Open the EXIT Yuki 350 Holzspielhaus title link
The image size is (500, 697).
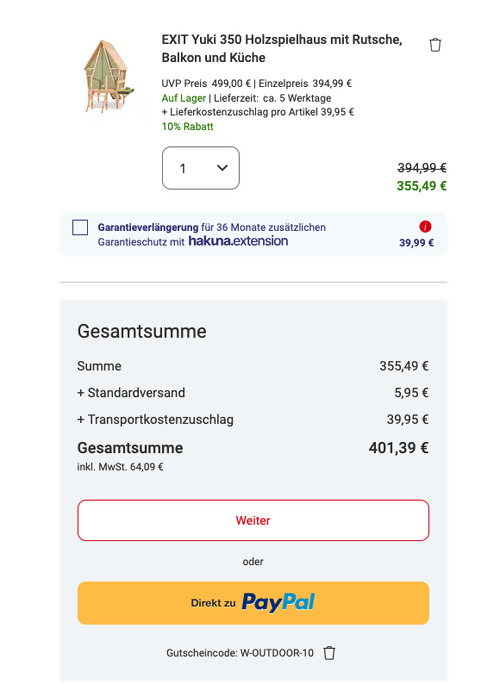[x=282, y=48]
